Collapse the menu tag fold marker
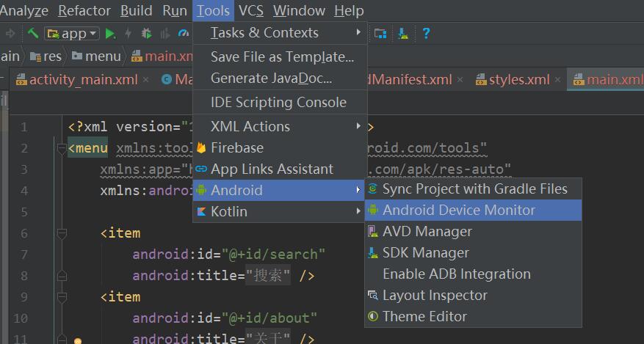The width and height of the screenshot is (644, 344). 62,148
